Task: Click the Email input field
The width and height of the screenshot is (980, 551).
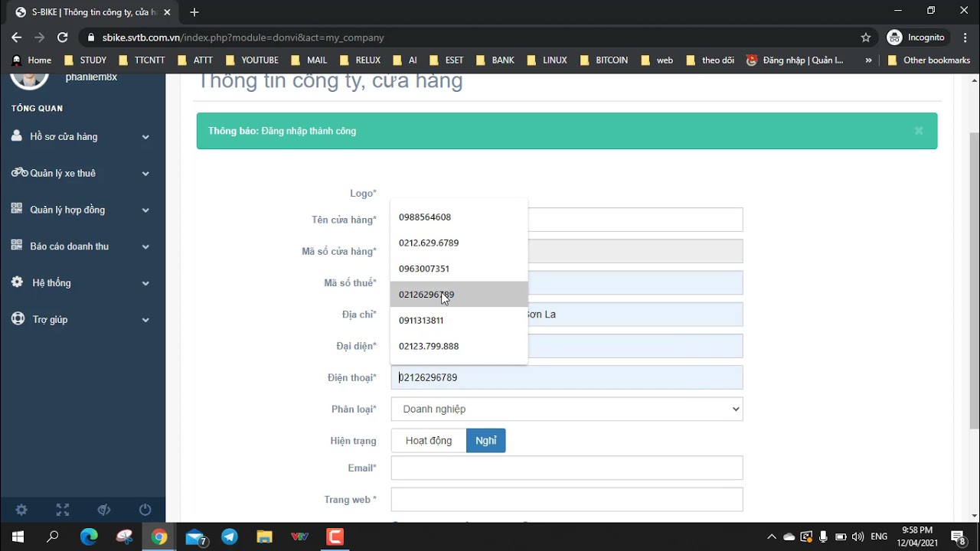Action: click(567, 468)
